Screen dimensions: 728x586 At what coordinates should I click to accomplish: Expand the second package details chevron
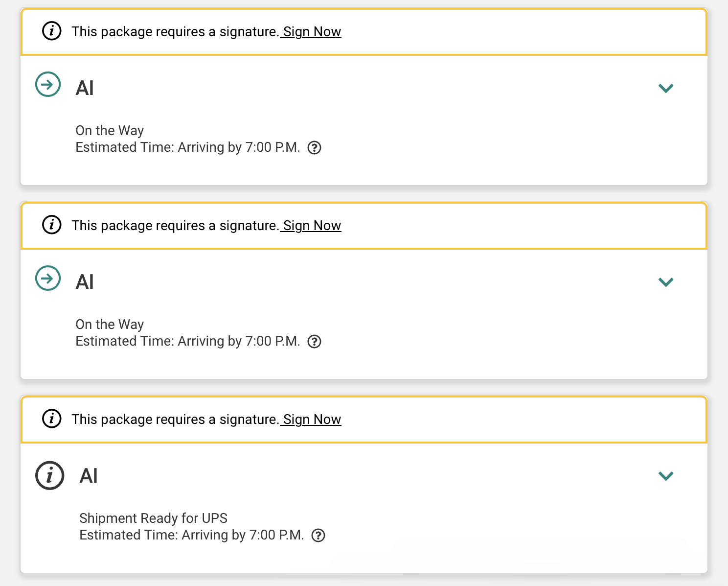click(x=666, y=282)
